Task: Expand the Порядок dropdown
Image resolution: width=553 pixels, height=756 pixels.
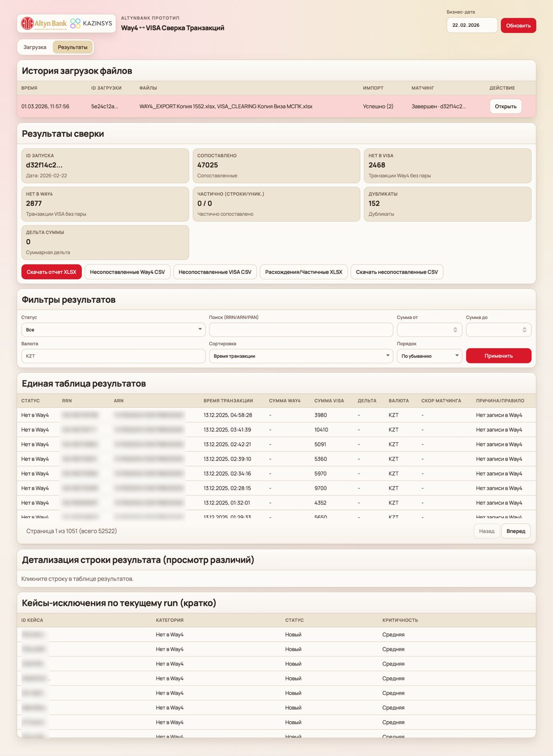Action: [x=429, y=356]
